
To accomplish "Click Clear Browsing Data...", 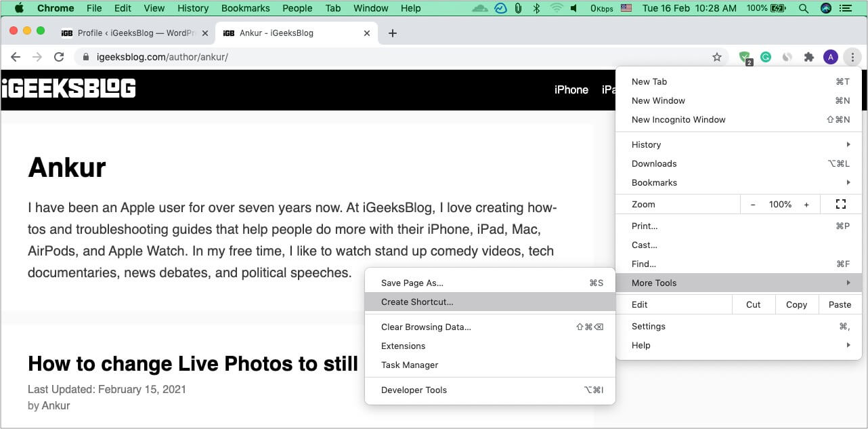I will (490, 327).
